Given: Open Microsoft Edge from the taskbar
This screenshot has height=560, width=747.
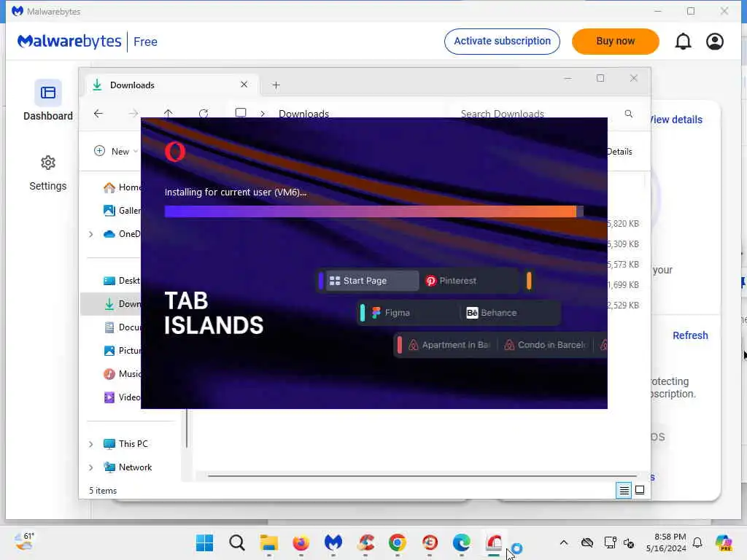Looking at the screenshot, I should [461, 542].
